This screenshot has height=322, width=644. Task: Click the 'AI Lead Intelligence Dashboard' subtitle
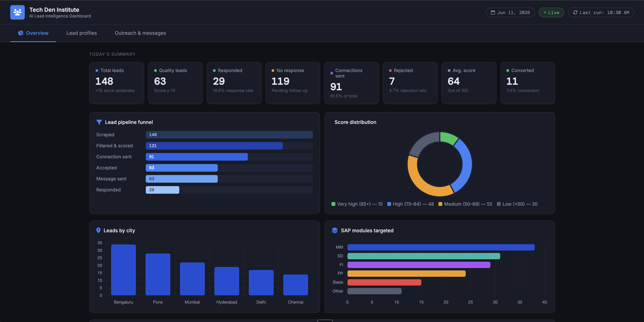point(60,16)
